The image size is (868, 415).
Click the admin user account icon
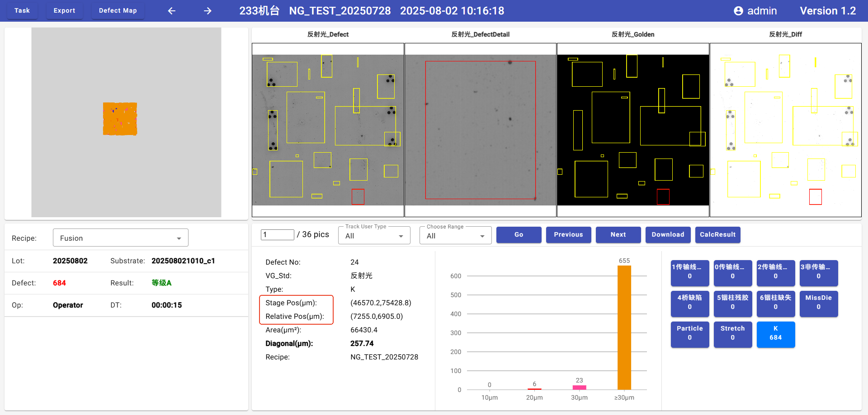[738, 11]
